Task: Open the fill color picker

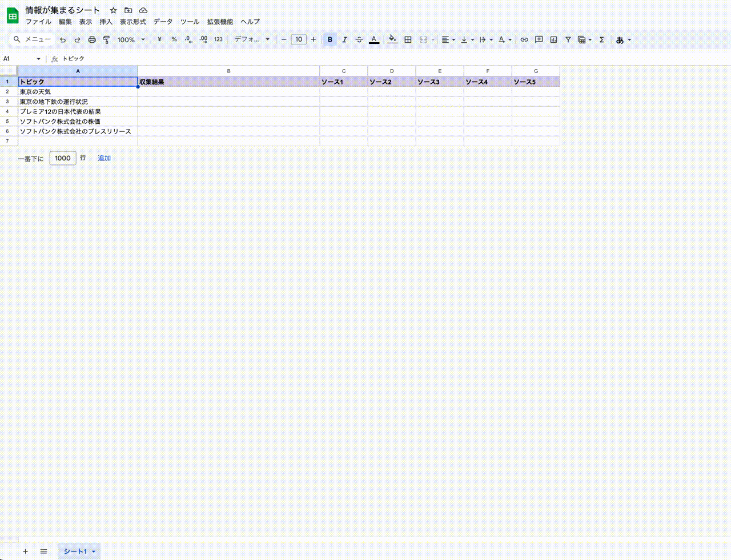Action: tap(392, 40)
